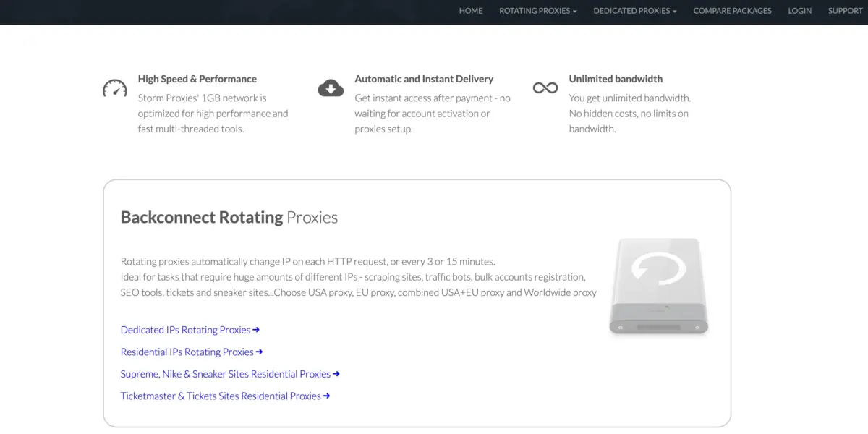This screenshot has width=868, height=434.
Task: Click the High Speed & Performance heading
Action: pyautogui.click(x=197, y=79)
